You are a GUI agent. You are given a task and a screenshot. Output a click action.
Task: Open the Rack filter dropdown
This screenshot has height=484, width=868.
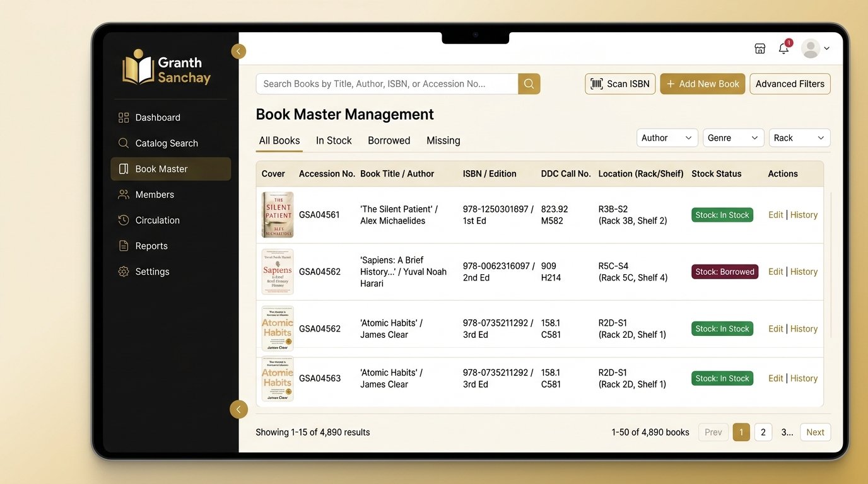799,138
